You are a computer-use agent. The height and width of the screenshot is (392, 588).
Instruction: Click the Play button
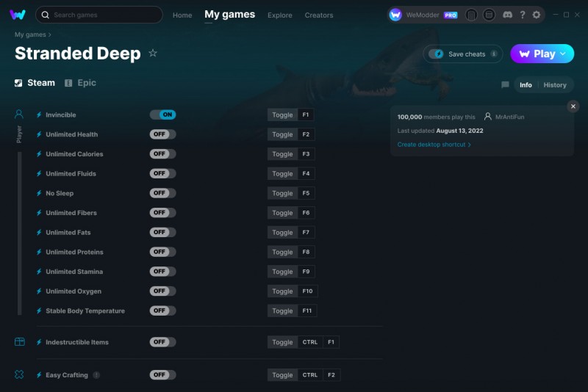tap(542, 54)
